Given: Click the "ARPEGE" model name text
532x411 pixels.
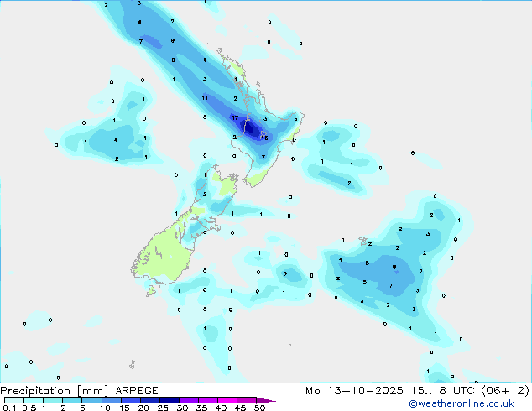Looking at the screenshot, I should 137,391.
